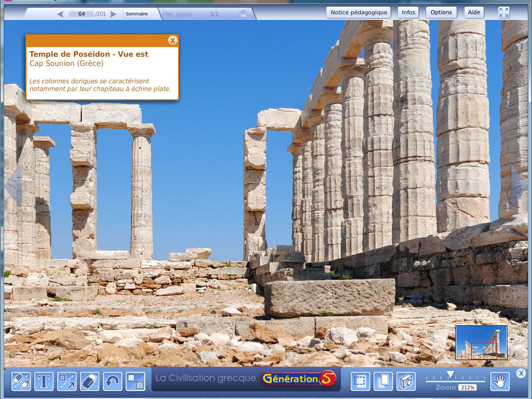Go to the next page arrow
Screen dimensions: 532x399
click(113, 14)
